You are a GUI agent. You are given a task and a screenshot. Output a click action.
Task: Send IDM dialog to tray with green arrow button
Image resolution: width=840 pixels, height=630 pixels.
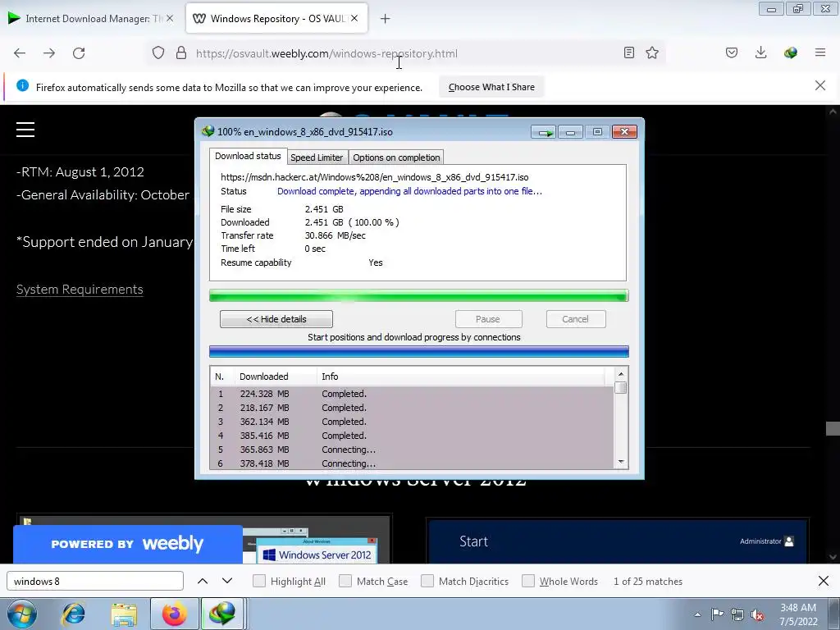tap(543, 132)
